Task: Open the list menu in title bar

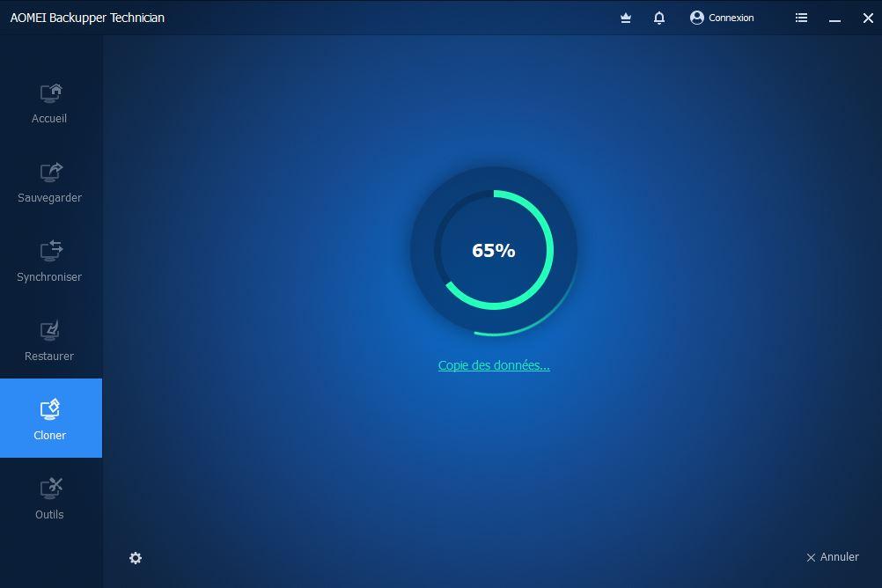Action: (802, 18)
